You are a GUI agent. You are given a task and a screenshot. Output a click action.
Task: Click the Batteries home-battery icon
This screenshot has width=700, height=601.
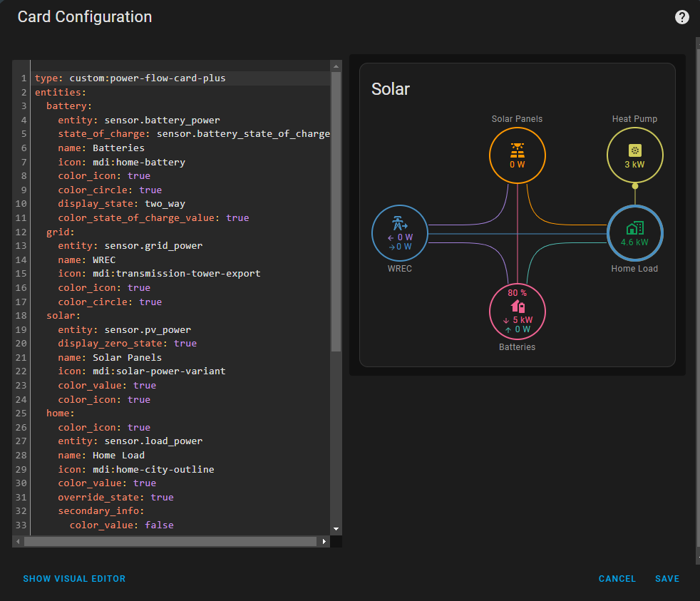[x=518, y=307]
